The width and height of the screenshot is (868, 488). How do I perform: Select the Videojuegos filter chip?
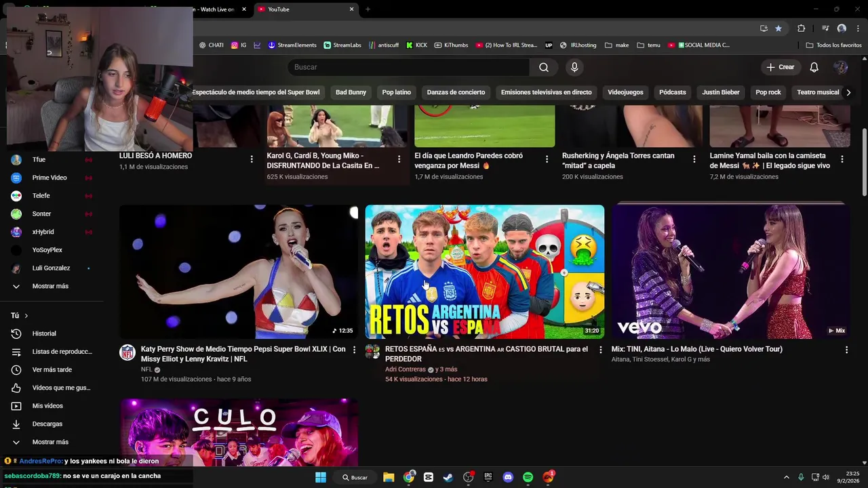click(625, 92)
